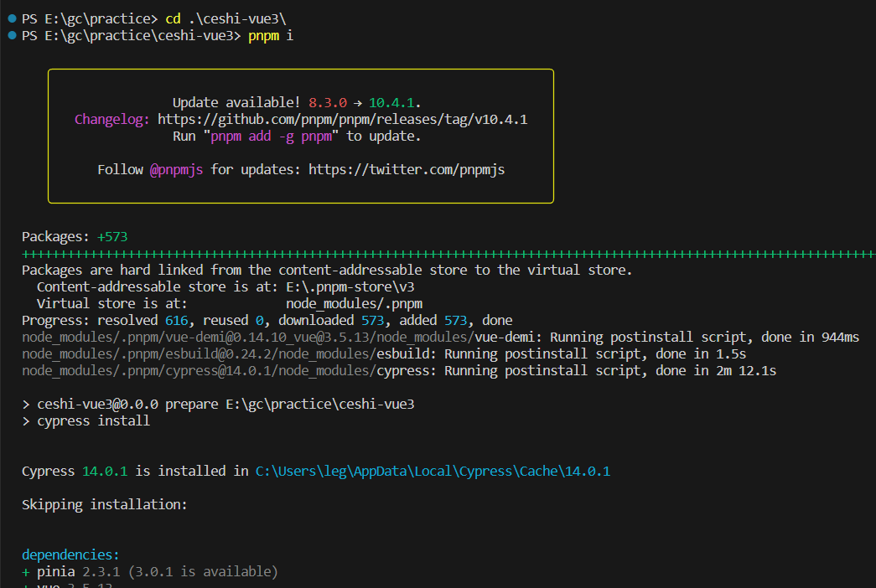Click the green plus-sign progress bar
The width and height of the screenshot is (876, 588).
click(x=448, y=254)
